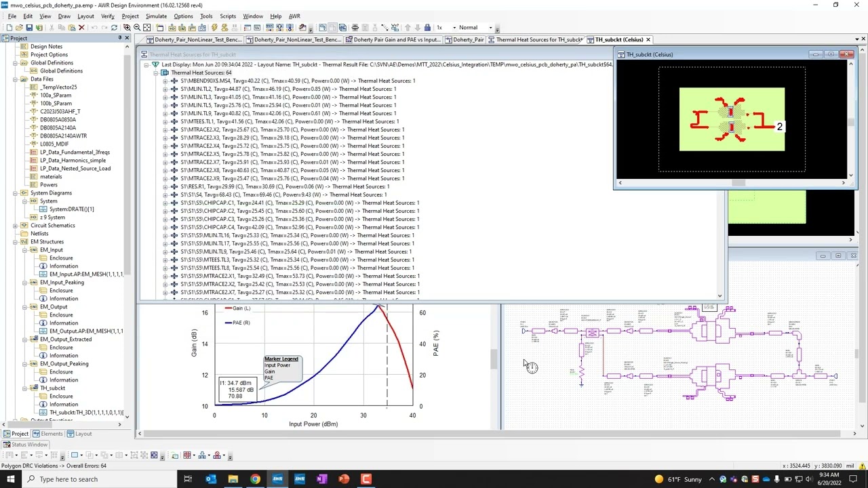Screen dimensions: 868x488
Task: Click the thermal layout view in TH_subckt Celsius window
Action: click(732, 119)
